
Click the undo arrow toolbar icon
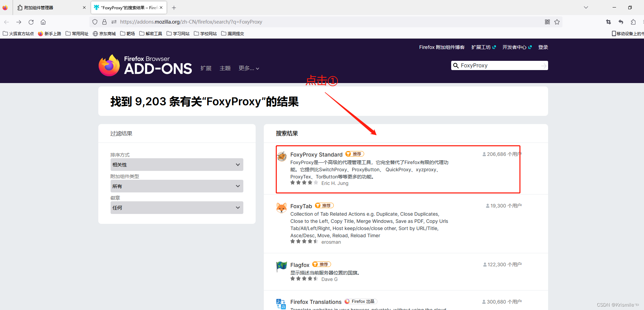tap(621, 22)
